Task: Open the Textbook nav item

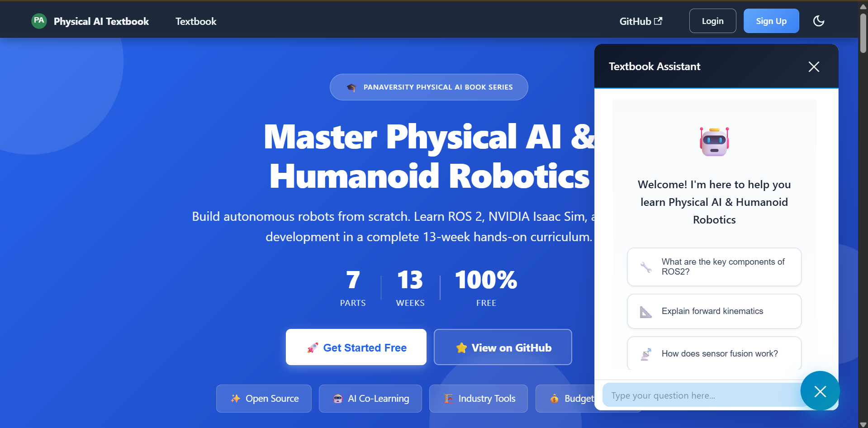Action: pyautogui.click(x=196, y=21)
